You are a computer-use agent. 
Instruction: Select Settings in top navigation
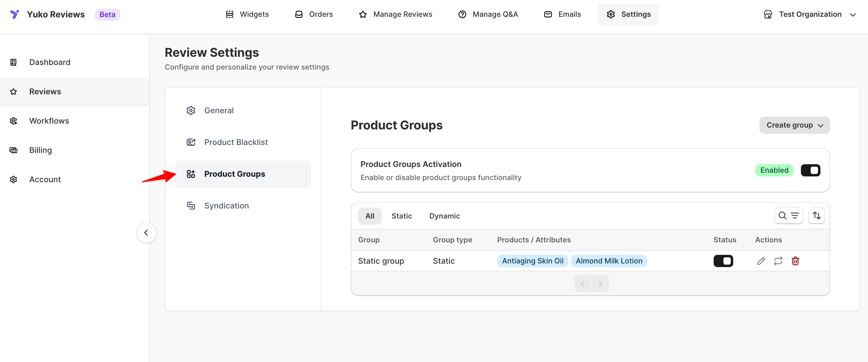[628, 14]
